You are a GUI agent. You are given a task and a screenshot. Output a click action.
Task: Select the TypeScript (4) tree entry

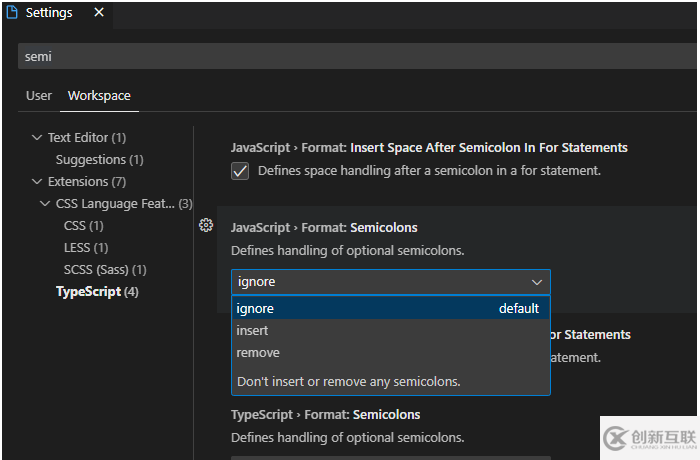tap(97, 292)
